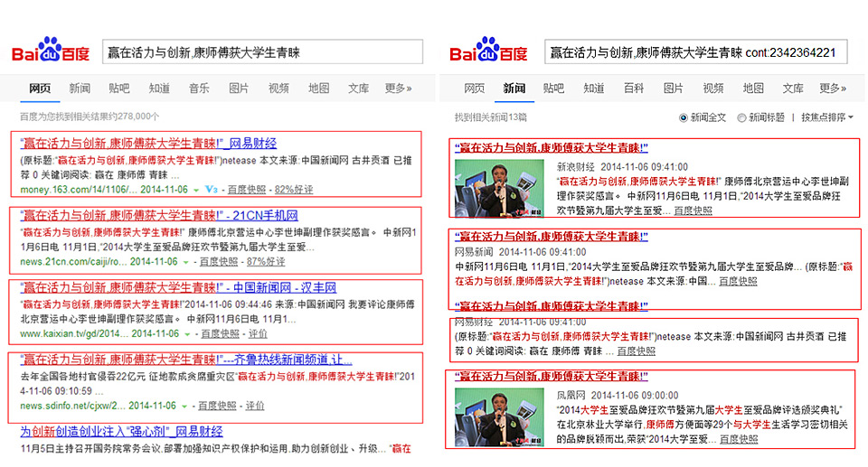Viewport: 868px width, 467px height.
Task: Switch to 图片 tab in right window
Action: tap(674, 88)
